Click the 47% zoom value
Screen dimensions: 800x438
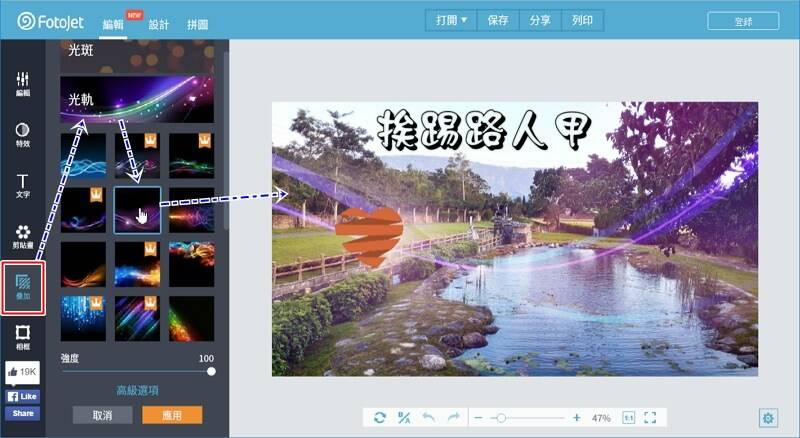coord(601,418)
